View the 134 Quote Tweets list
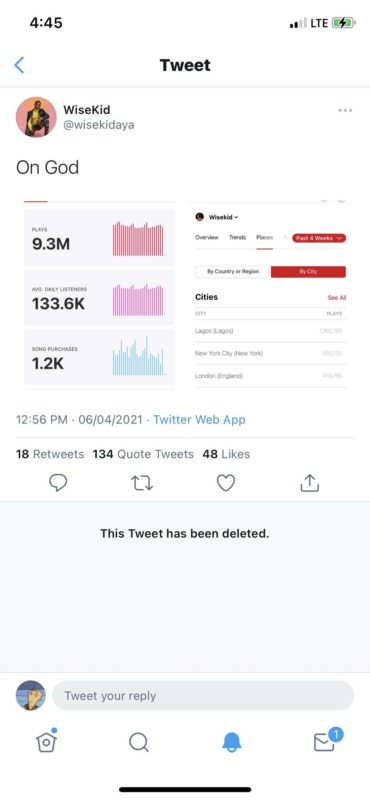Screen dimensions: 370x800 click(143, 454)
